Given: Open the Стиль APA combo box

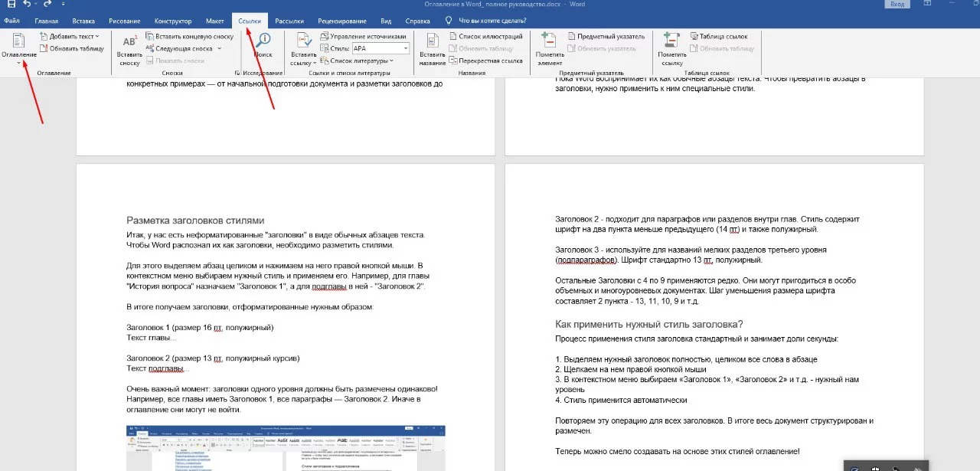Looking at the screenshot, I should tap(380, 48).
